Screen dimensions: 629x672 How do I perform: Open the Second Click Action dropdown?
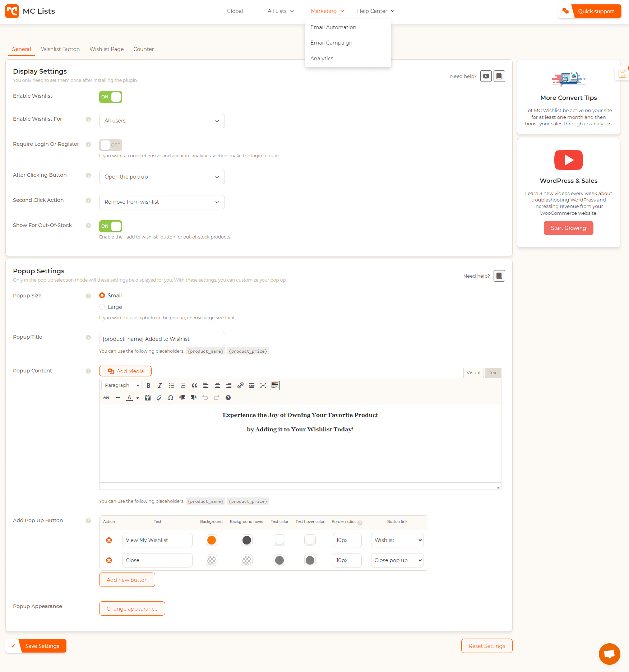162,202
